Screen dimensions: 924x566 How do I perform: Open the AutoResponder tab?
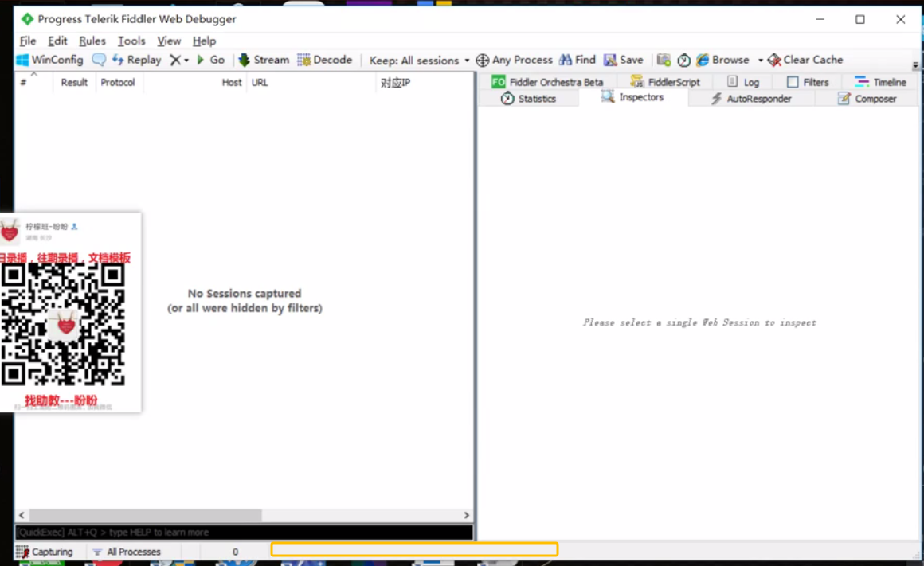tap(751, 99)
